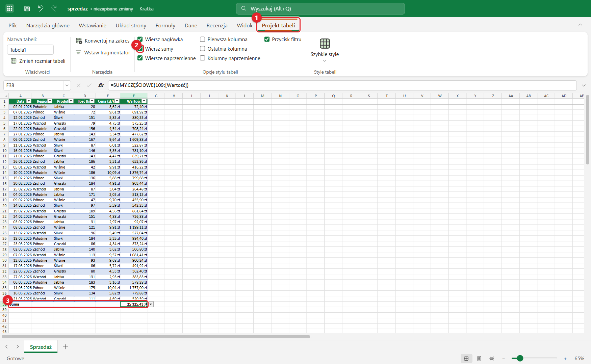Click the Szybkie style table grid icon

[x=325, y=44]
